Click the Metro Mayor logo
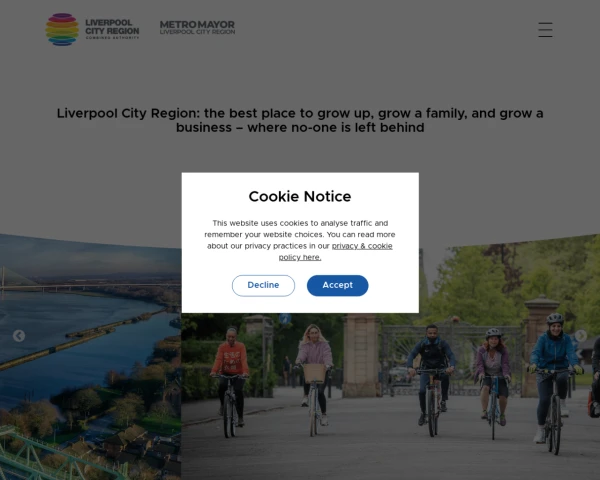Image resolution: width=600 pixels, height=480 pixels. (197, 28)
